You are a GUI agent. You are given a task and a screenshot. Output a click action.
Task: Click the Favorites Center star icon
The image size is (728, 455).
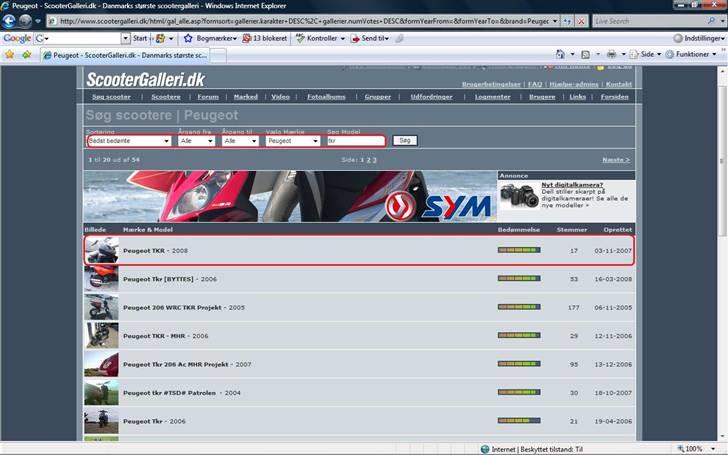[x=9, y=55]
